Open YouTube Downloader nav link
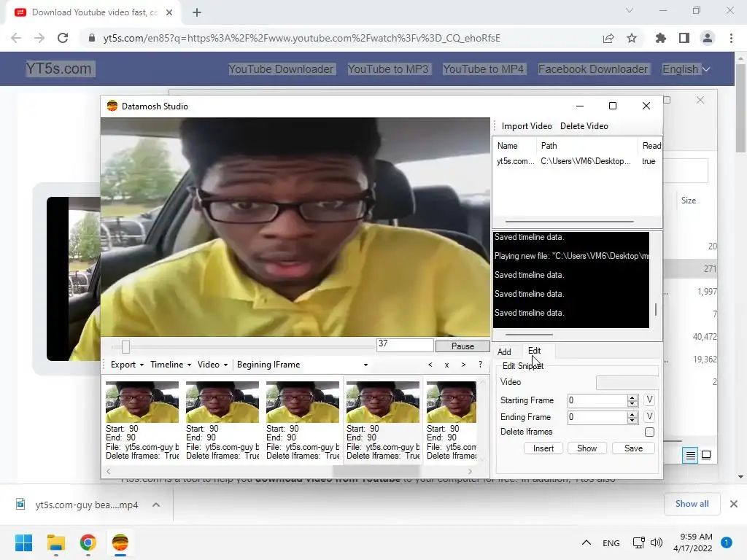Viewport: 747px width, 560px height. click(x=281, y=69)
